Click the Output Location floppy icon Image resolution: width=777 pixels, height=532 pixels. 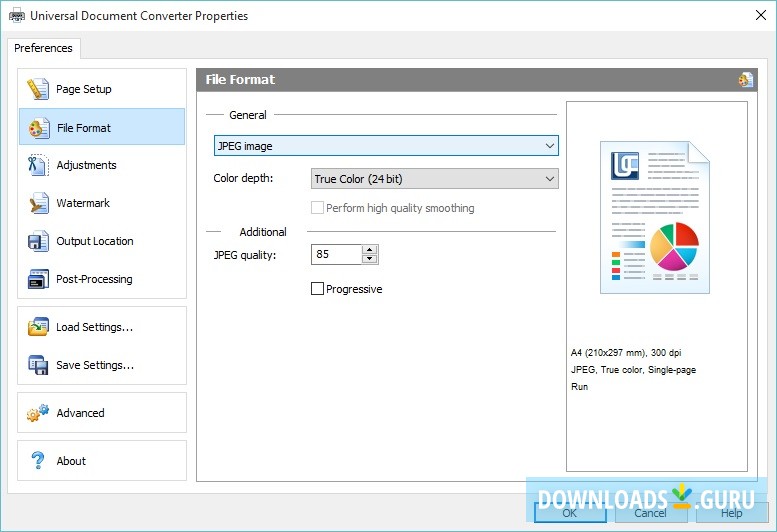(38, 241)
